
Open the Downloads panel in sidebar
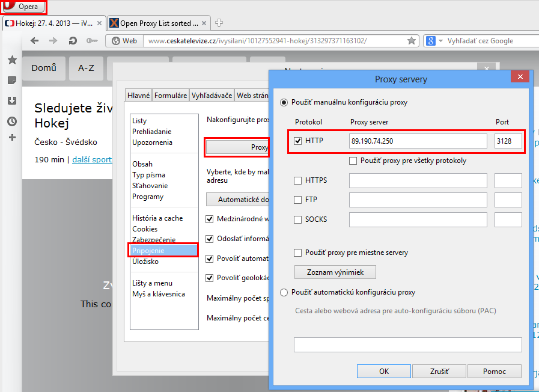[11, 100]
